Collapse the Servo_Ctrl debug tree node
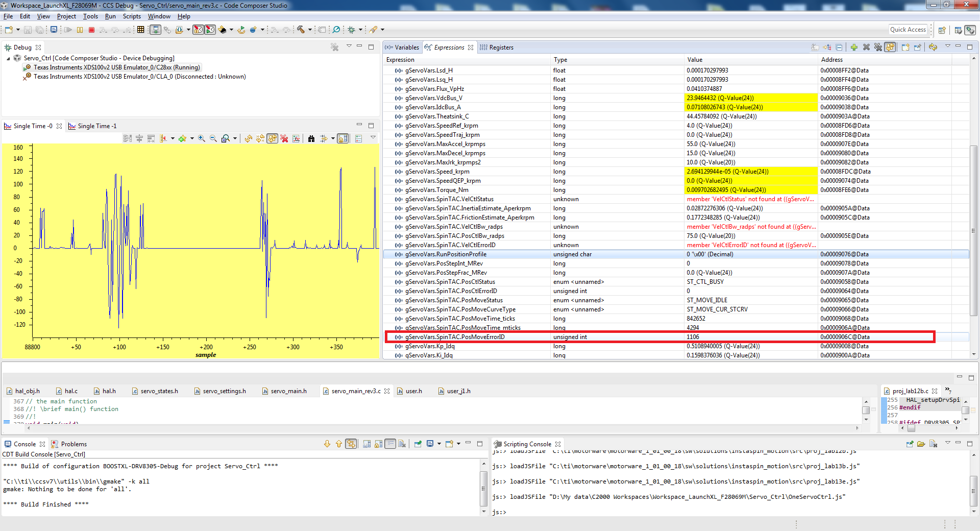Viewport: 980px width, 531px height. coord(8,59)
